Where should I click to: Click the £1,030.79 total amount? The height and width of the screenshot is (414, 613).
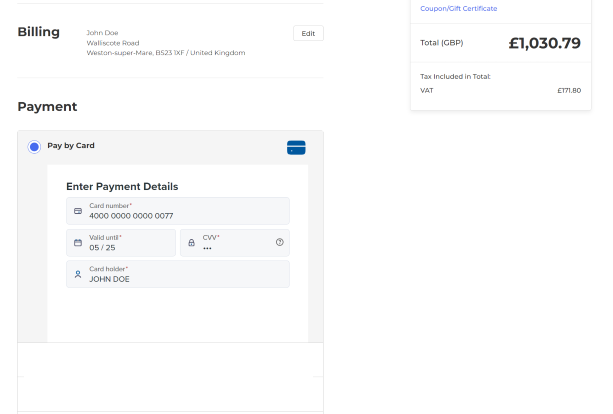[x=544, y=43]
